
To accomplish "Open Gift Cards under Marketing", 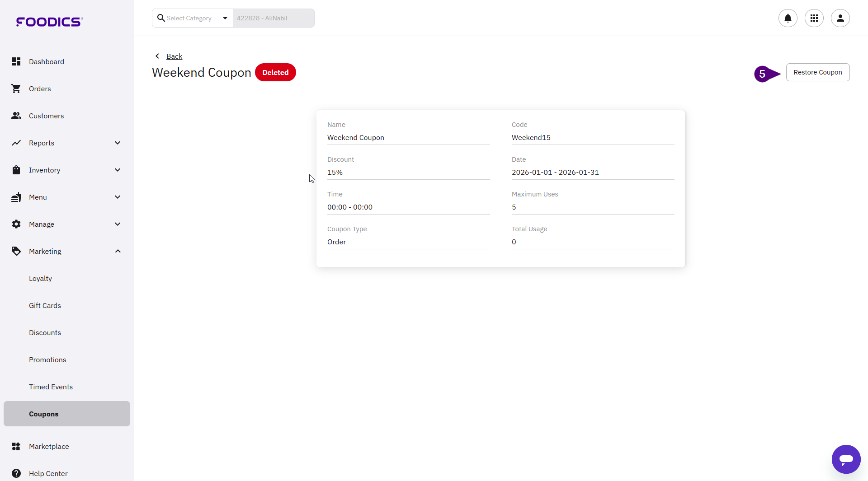I will pyautogui.click(x=45, y=305).
